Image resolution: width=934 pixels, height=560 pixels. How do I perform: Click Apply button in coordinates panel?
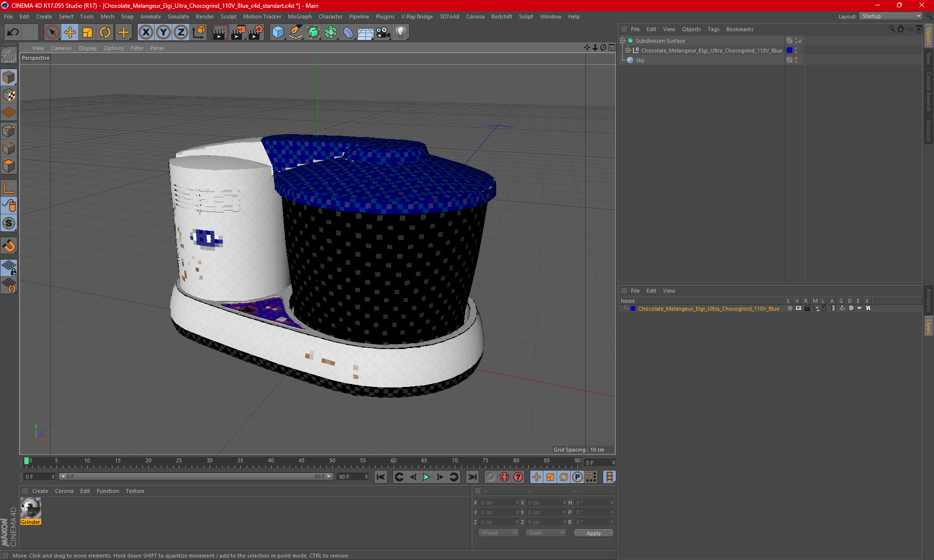click(x=593, y=533)
